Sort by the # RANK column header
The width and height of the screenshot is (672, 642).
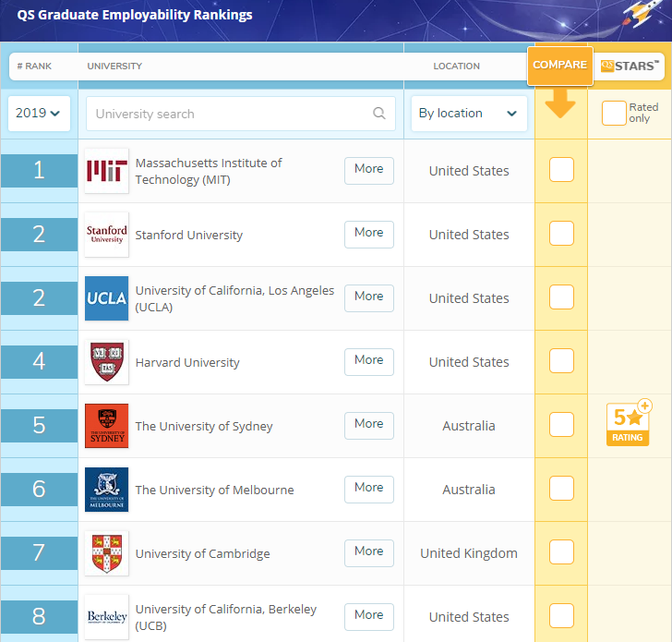pos(39,67)
